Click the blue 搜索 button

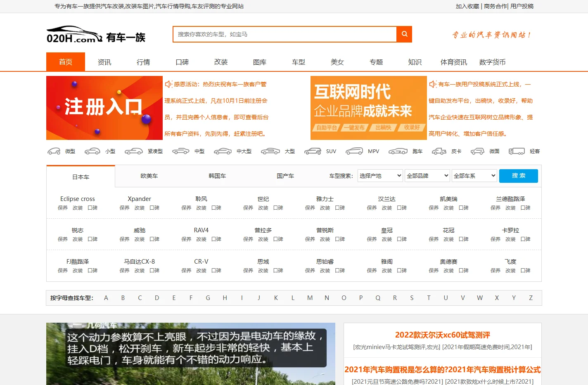tap(519, 176)
